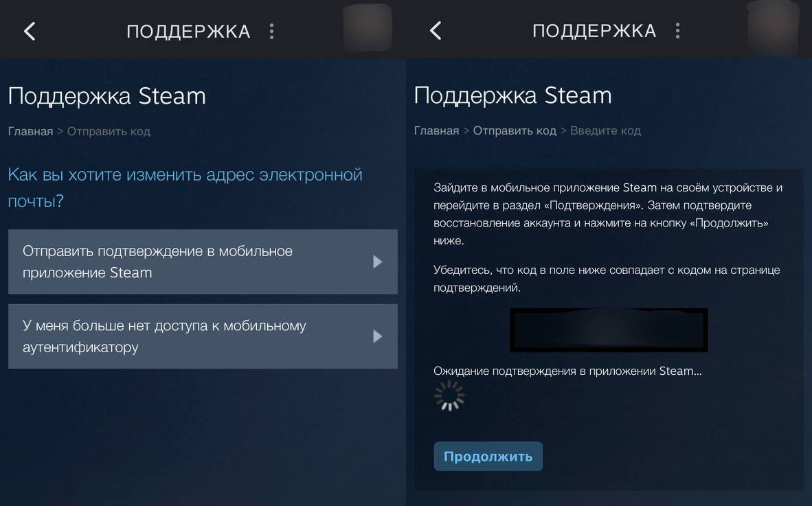Click the 'Введите код' breadcrumb text
The height and width of the screenshot is (506, 812).
coord(605,131)
